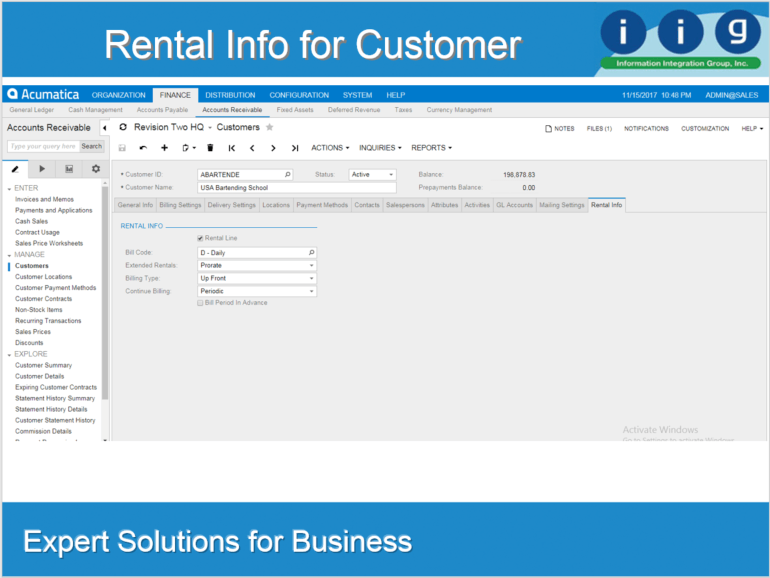Add Customers to favorites star
Screen dimensions: 770x578
269,127
